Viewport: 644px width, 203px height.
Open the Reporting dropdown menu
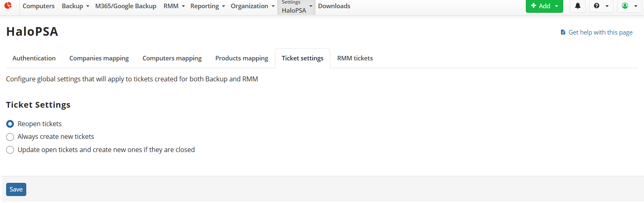pos(208,6)
